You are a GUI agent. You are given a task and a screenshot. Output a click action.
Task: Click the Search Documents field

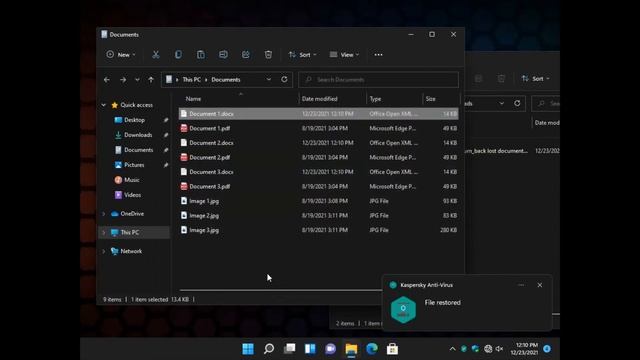click(378, 80)
